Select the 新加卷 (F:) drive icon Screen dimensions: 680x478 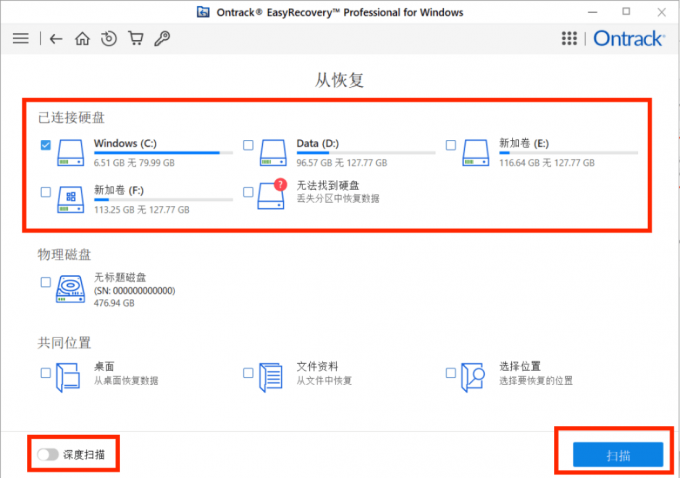(70, 200)
